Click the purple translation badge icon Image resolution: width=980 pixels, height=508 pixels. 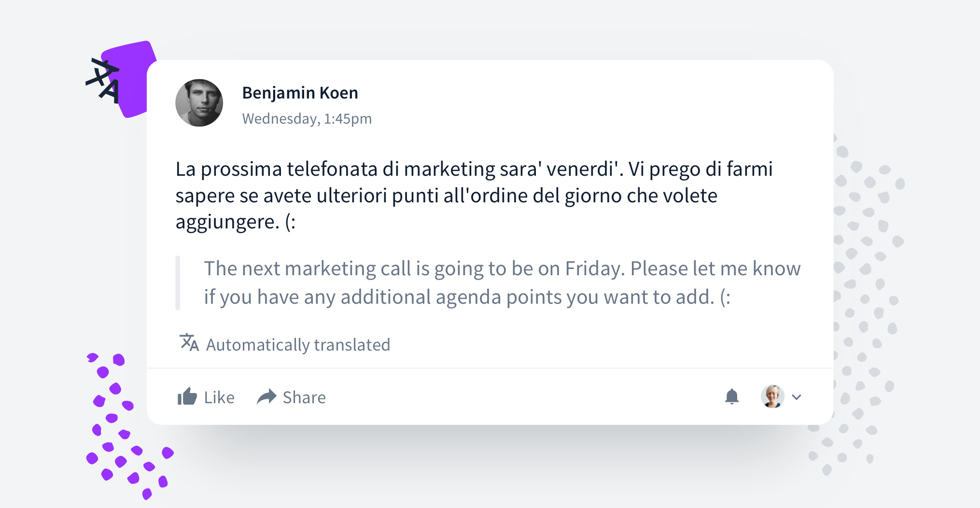pyautogui.click(x=121, y=79)
